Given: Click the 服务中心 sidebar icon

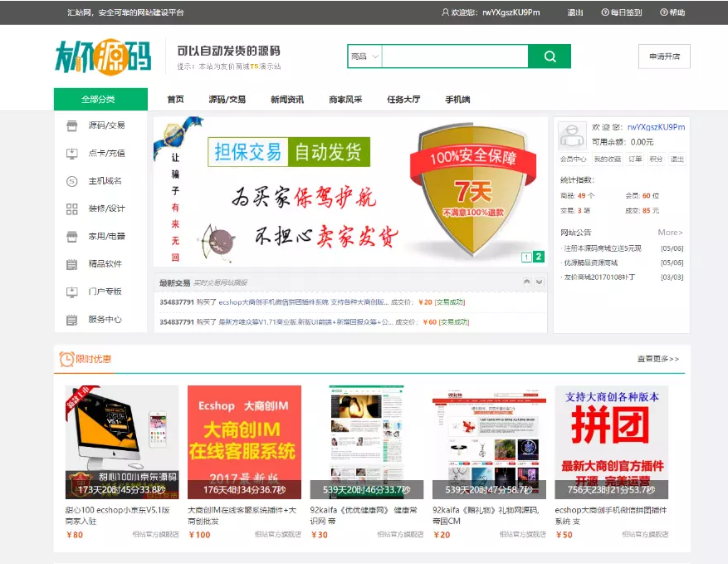Looking at the screenshot, I should 72,320.
